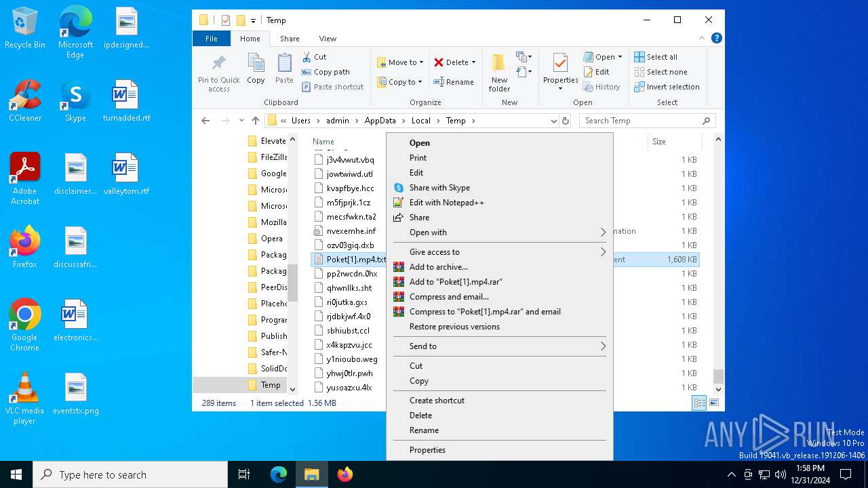Click Select all in ribbon

pos(656,57)
